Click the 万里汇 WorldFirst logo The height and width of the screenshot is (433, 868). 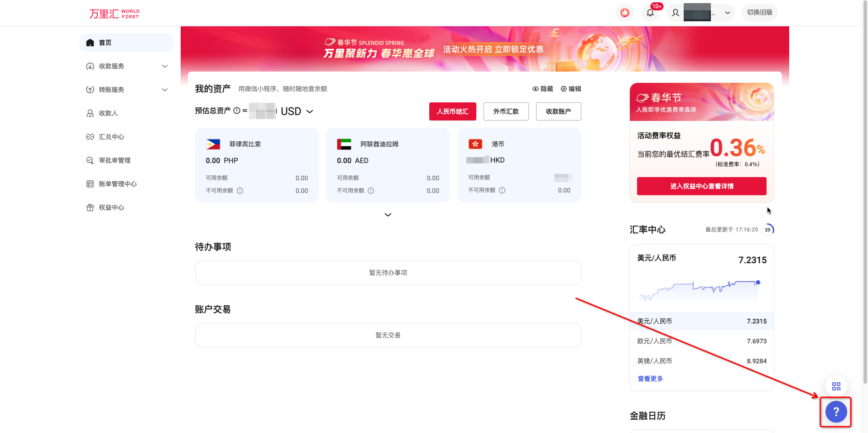pyautogui.click(x=113, y=13)
